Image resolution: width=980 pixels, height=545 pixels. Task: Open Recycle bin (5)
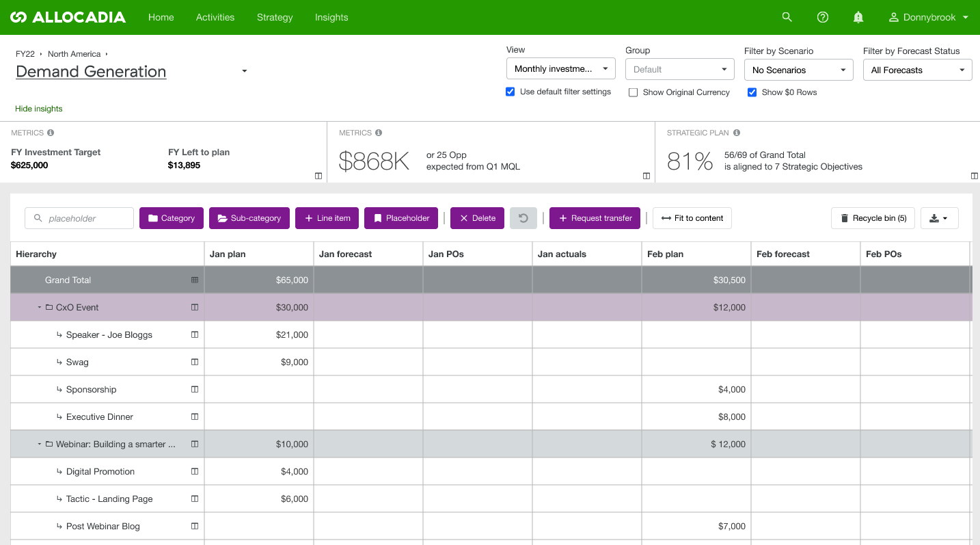click(x=873, y=218)
